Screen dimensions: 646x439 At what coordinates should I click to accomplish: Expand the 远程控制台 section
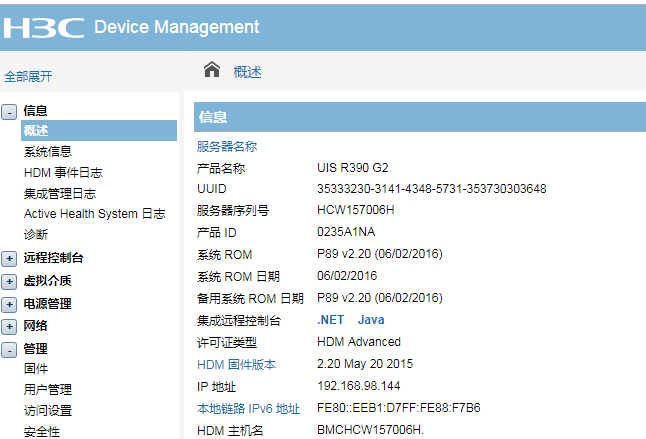click(9, 258)
